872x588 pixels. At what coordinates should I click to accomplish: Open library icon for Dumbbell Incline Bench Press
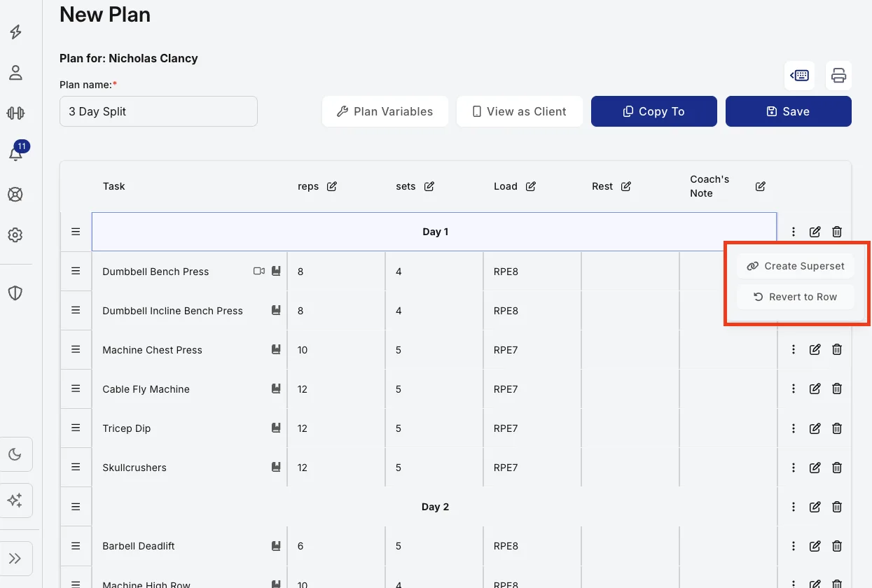click(x=276, y=310)
